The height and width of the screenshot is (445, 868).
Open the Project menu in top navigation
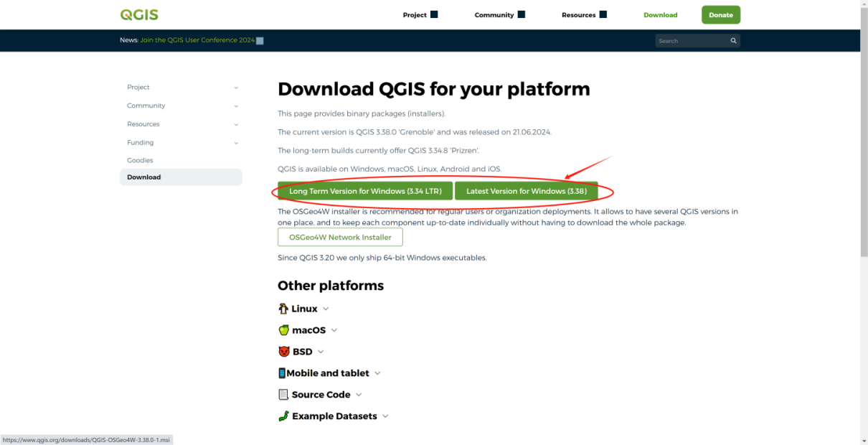click(x=420, y=15)
